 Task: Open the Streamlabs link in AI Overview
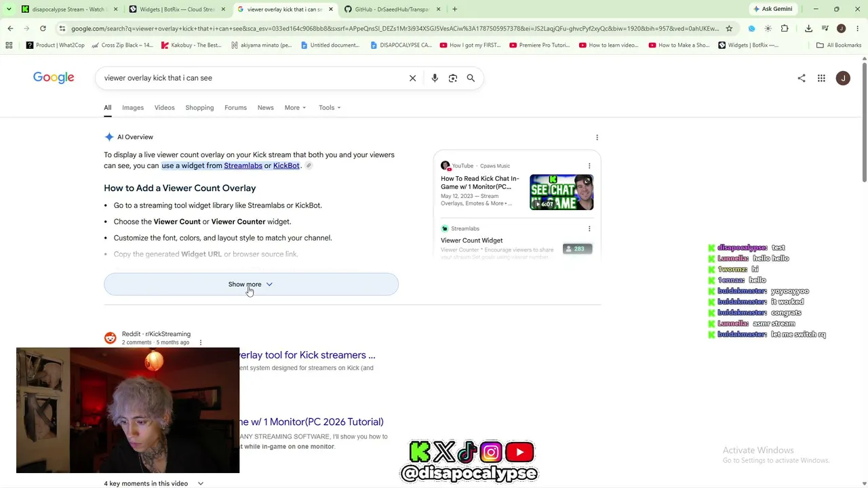point(243,165)
